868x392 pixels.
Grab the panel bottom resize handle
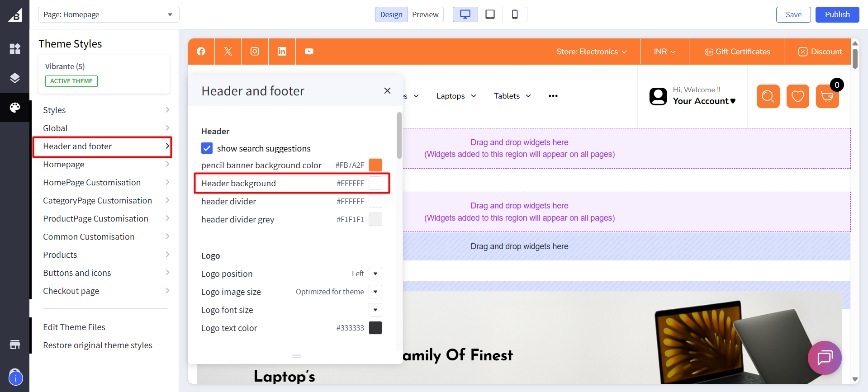pyautogui.click(x=297, y=356)
